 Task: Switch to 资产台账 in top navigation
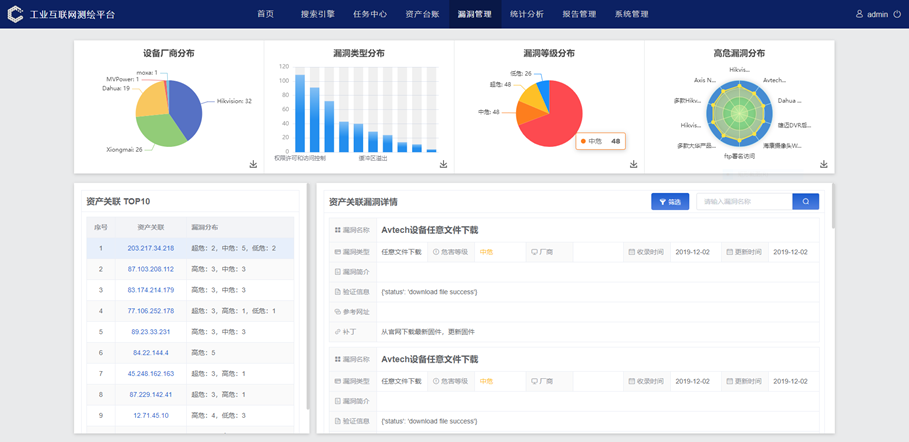coord(423,15)
